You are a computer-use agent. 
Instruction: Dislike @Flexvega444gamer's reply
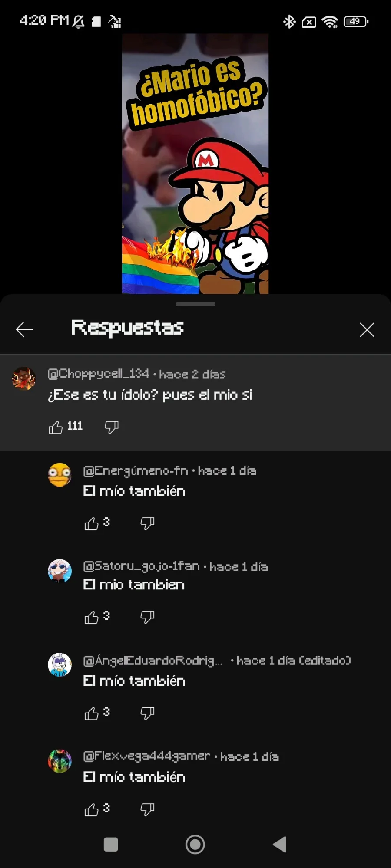(x=147, y=810)
